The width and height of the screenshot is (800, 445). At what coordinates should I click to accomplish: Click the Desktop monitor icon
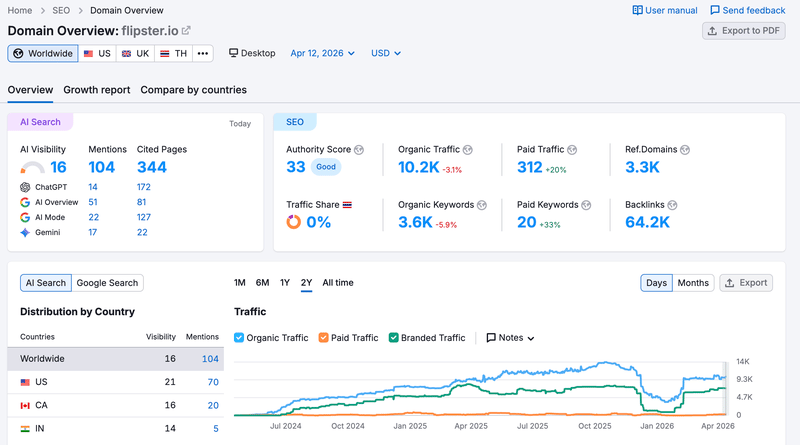pos(233,53)
